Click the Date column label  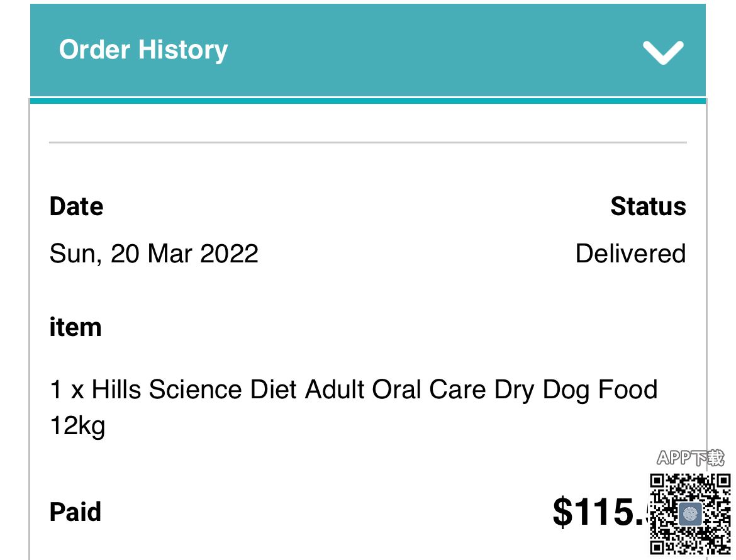[x=76, y=206]
